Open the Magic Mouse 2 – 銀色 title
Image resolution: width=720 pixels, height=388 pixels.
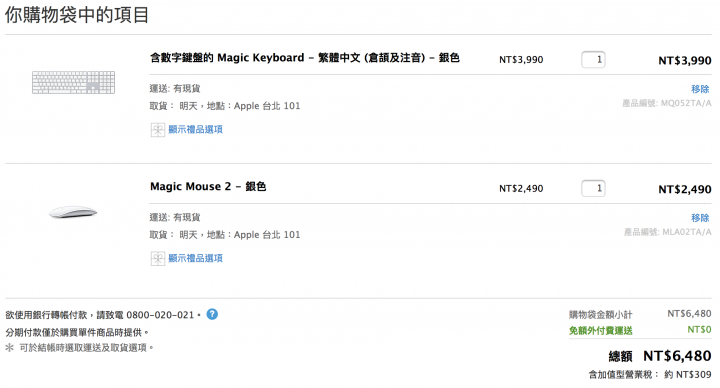(x=208, y=186)
